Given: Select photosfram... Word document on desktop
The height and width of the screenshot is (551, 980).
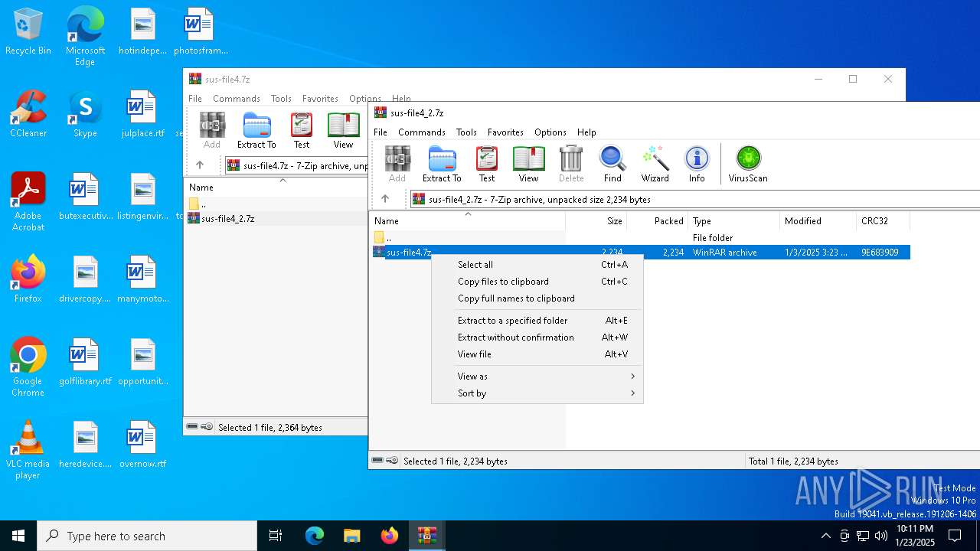Looking at the screenshot, I should [201, 32].
